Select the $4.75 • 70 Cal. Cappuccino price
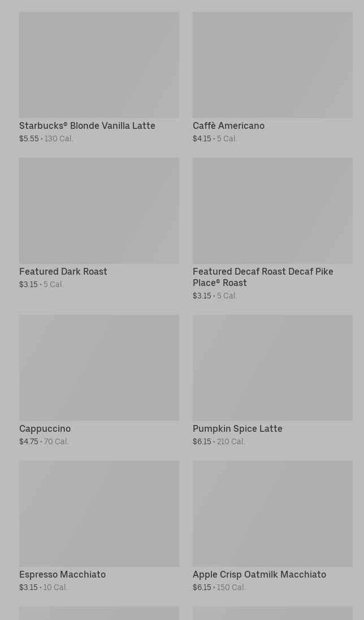Viewport: 364px width, 620px height. click(44, 441)
